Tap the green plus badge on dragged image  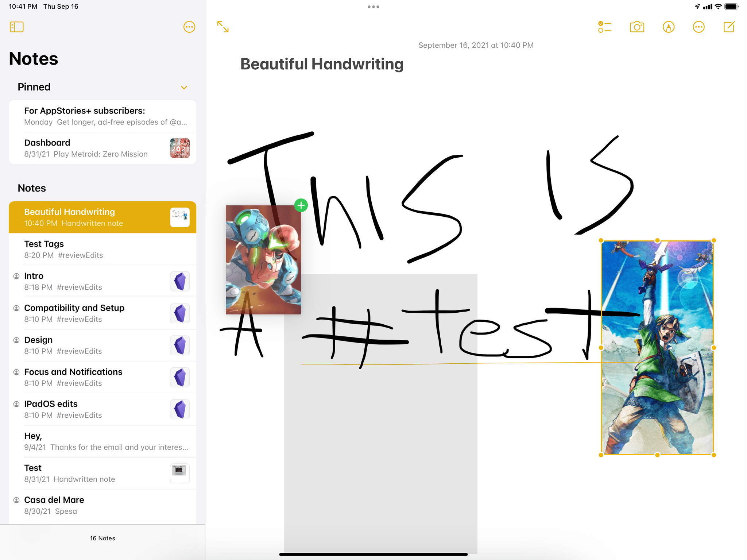point(301,205)
